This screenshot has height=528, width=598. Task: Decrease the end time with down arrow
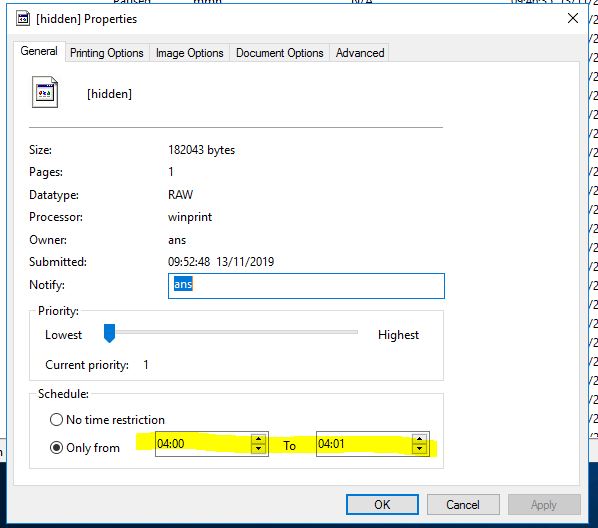[420, 449]
